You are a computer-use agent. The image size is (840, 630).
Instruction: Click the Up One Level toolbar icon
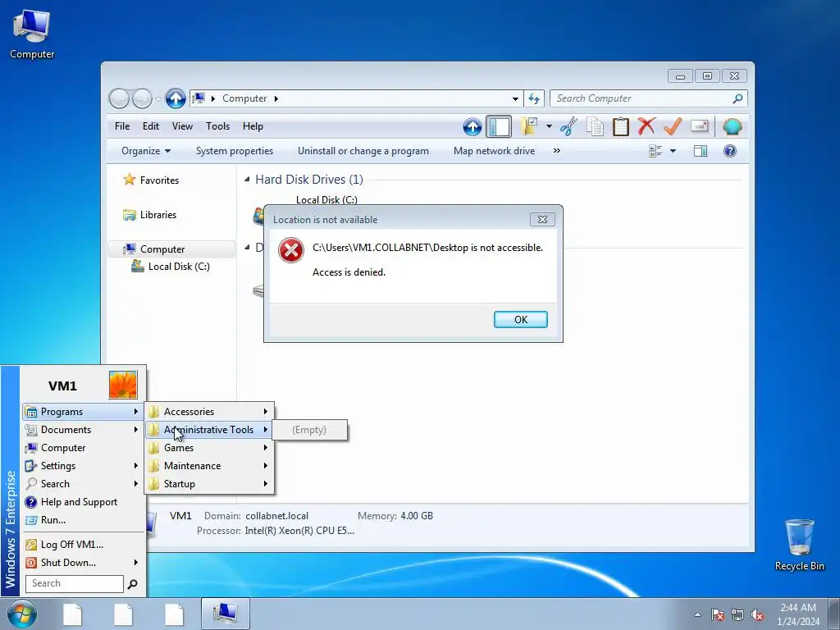tap(472, 127)
